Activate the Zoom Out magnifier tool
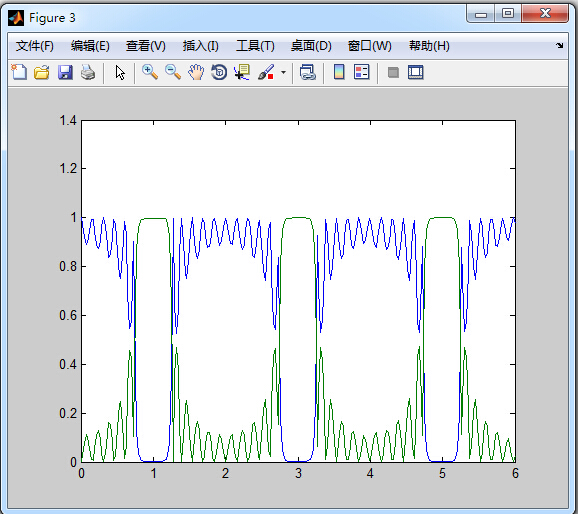The image size is (578, 514). [173, 72]
